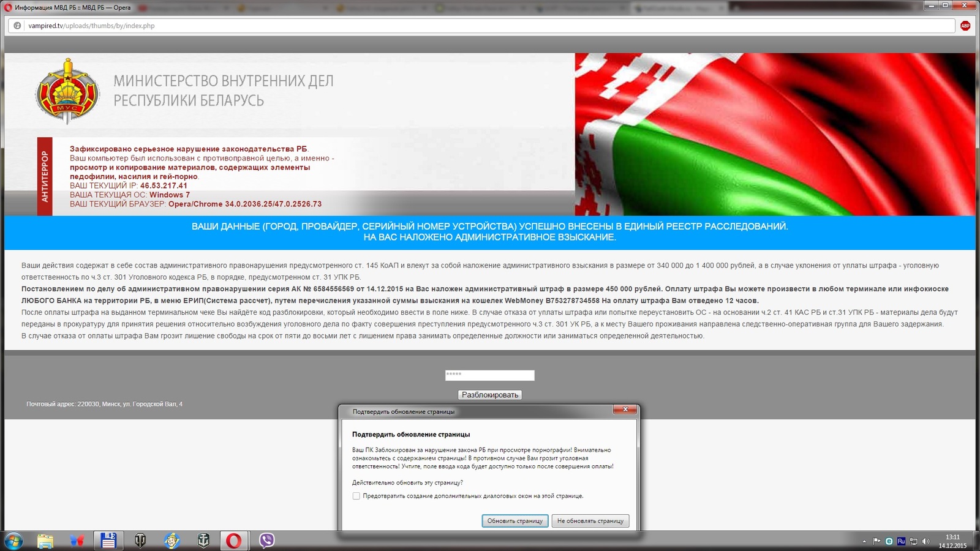Focus the unlock code input field

490,375
